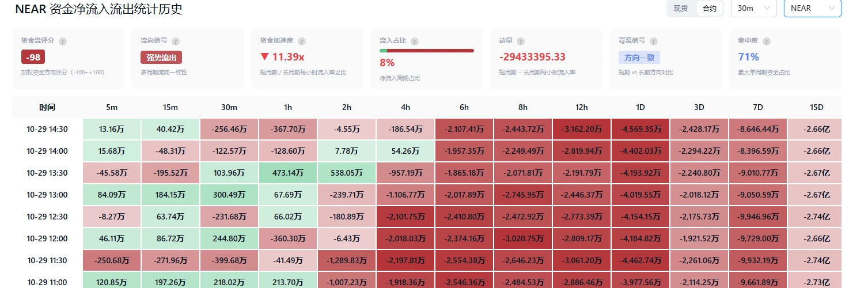The height and width of the screenshot is (288, 868).
Task: Open help icon beside 资金流评分
Action: point(62,41)
